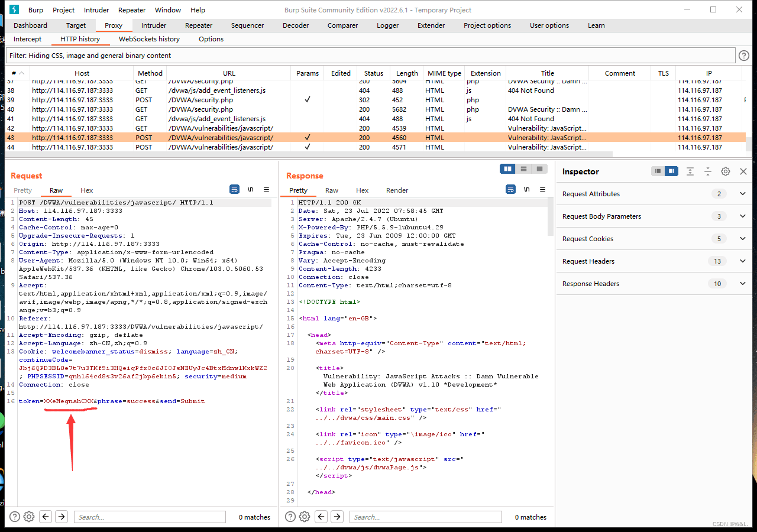Go to next match in Request search
The height and width of the screenshot is (532, 757).
click(x=61, y=517)
